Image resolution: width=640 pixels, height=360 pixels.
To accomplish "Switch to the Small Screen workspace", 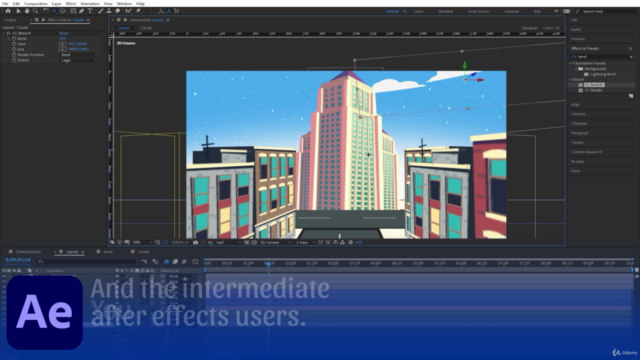I will [478, 11].
